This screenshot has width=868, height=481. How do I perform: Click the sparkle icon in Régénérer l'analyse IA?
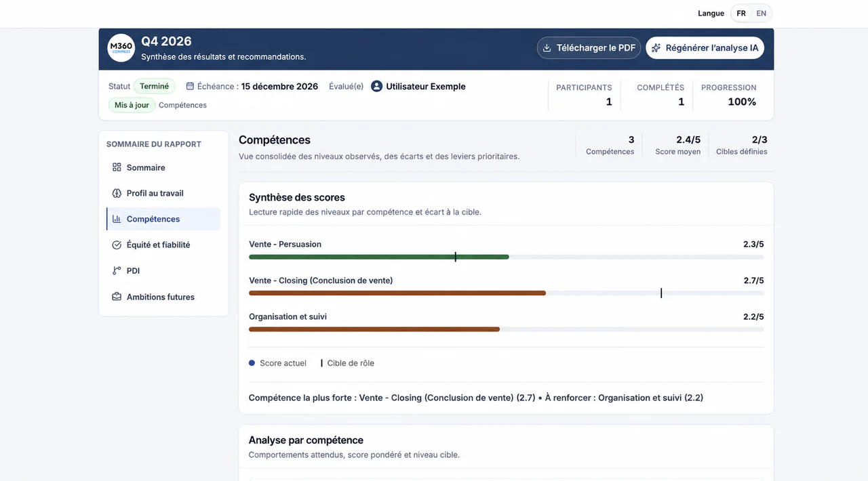(656, 48)
